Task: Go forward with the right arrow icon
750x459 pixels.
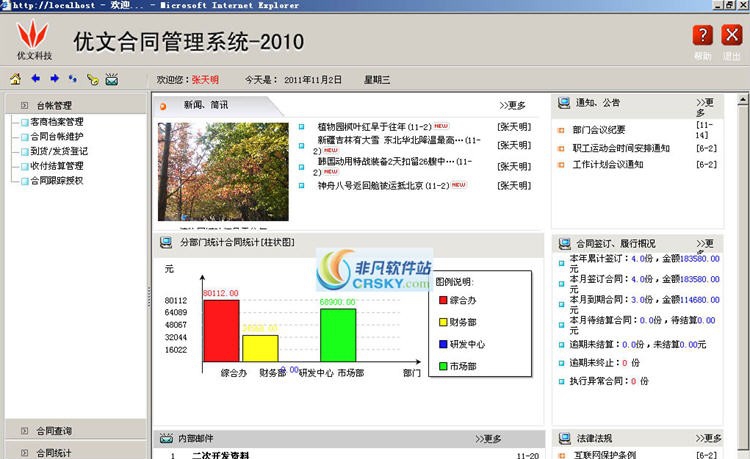Action: coord(55,78)
